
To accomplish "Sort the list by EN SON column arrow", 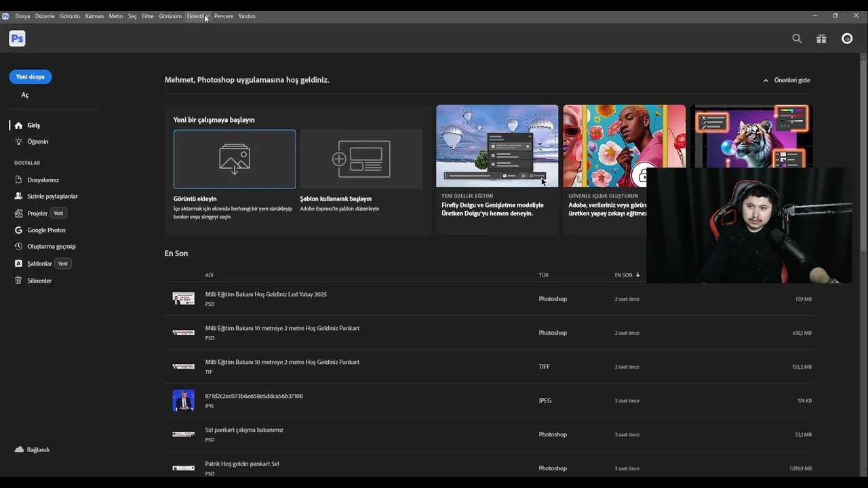I will (637, 275).
